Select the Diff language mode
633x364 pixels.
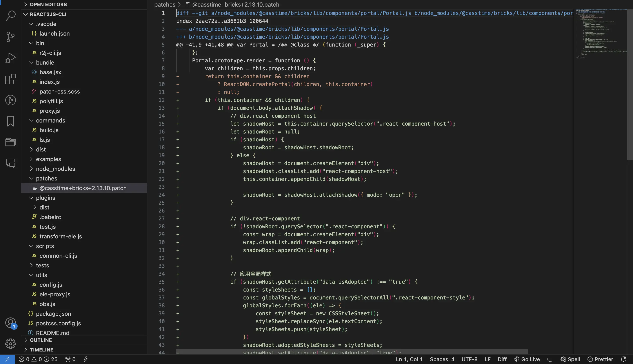502,359
